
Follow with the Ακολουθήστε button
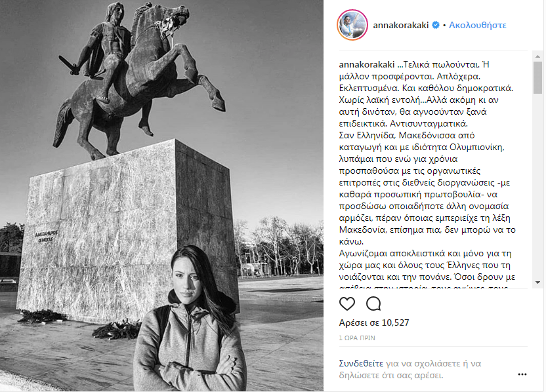point(477,25)
